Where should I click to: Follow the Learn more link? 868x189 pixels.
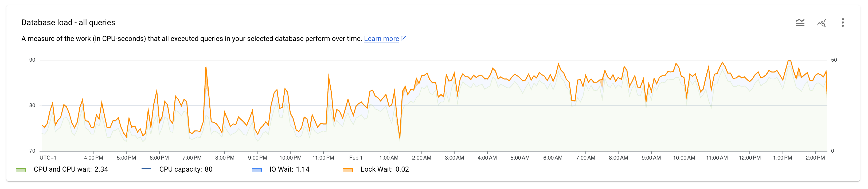coord(381,39)
